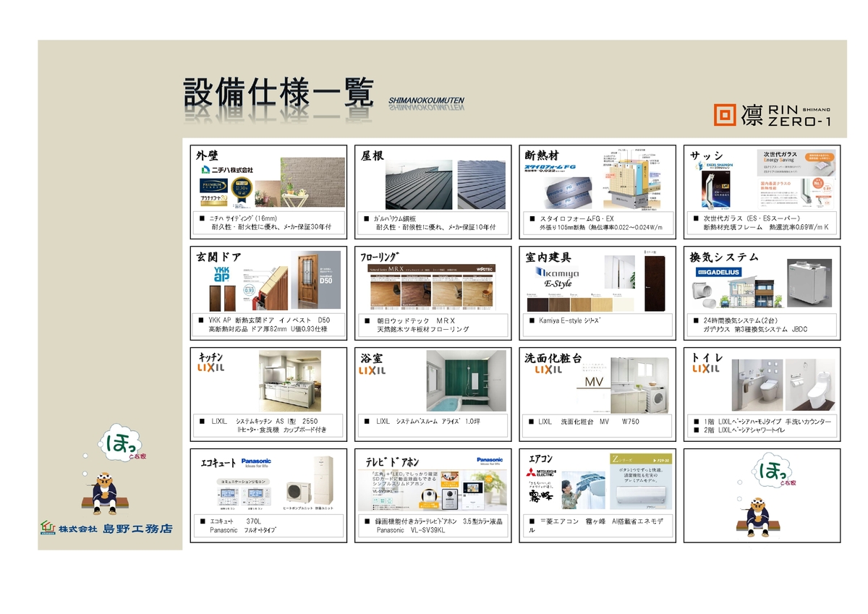This screenshot has width=868, height=614.
Task: Click the 外壁 heading
Action: tap(208, 155)
